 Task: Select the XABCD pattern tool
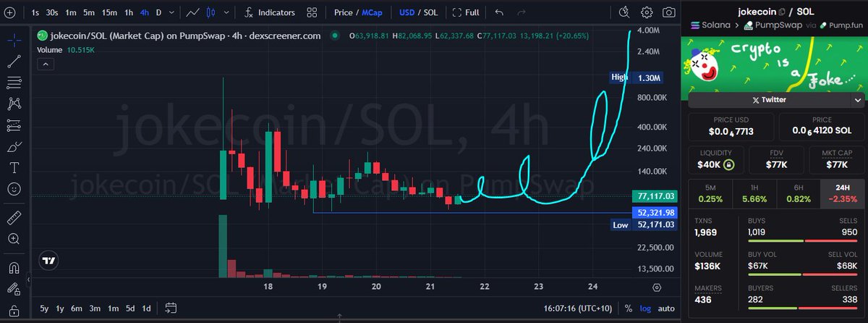14,104
